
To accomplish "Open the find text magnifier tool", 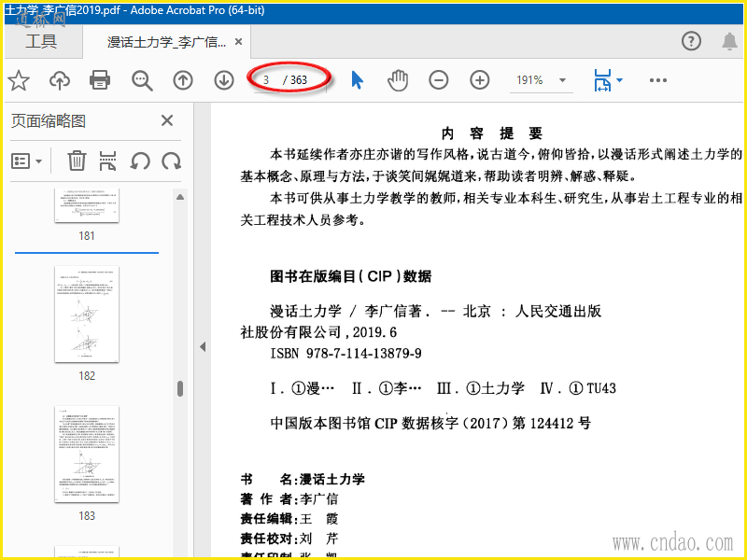I will 142,80.
